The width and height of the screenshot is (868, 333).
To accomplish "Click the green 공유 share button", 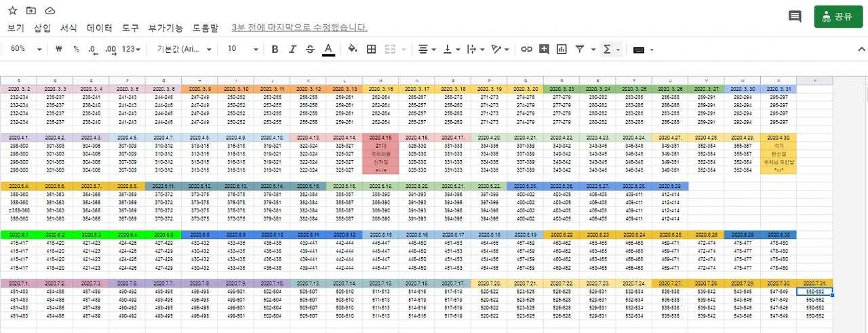I will tap(838, 17).
